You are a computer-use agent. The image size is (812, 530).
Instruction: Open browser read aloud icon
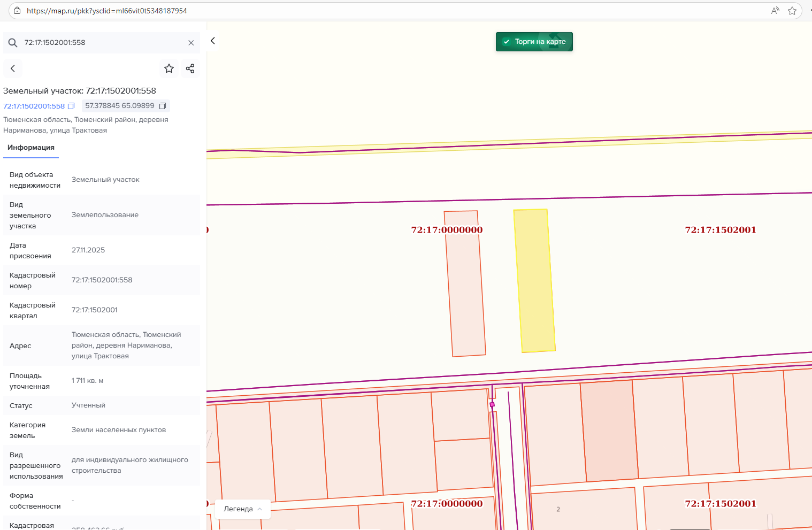coord(775,11)
